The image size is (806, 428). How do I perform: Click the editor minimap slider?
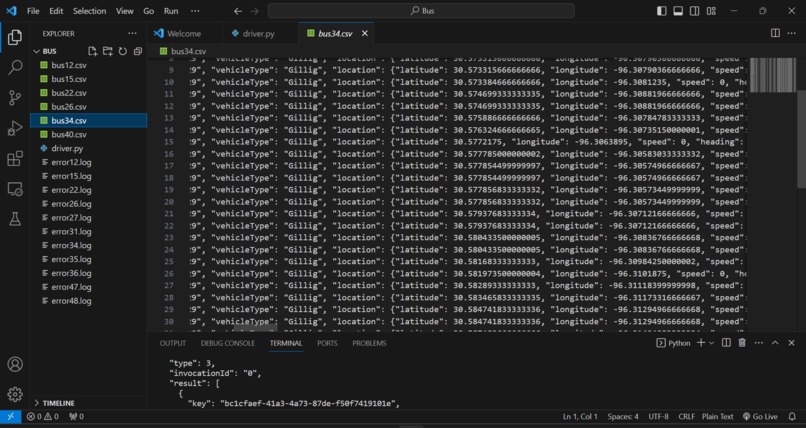pos(773,75)
